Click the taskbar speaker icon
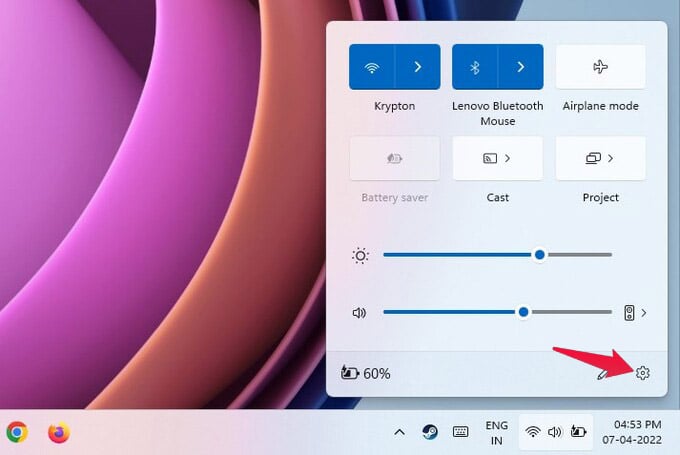The height and width of the screenshot is (455, 680). click(x=555, y=432)
